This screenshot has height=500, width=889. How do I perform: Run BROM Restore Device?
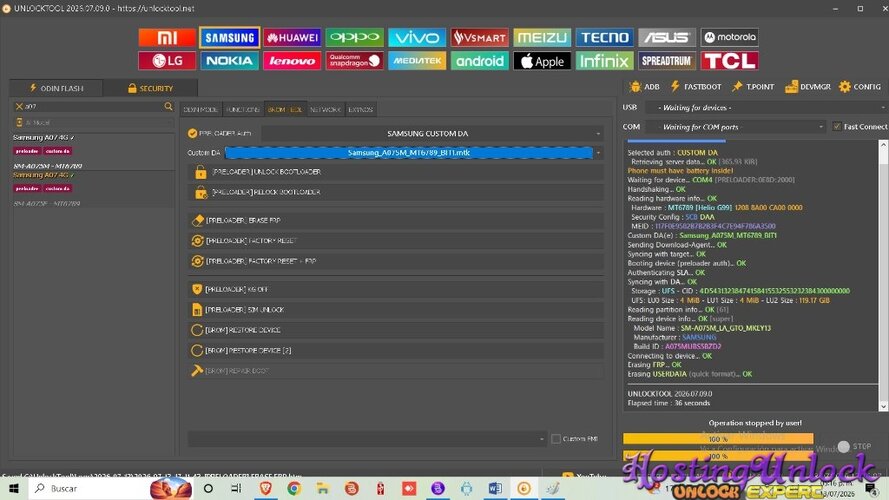pyautogui.click(x=395, y=330)
